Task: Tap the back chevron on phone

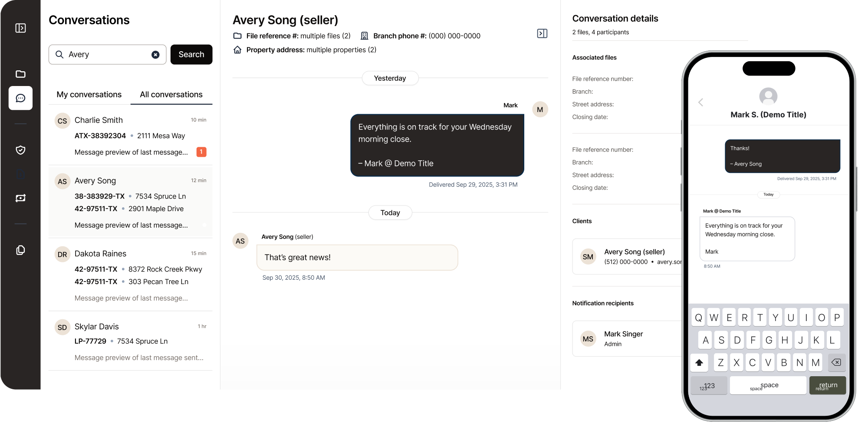Action: 700,103
